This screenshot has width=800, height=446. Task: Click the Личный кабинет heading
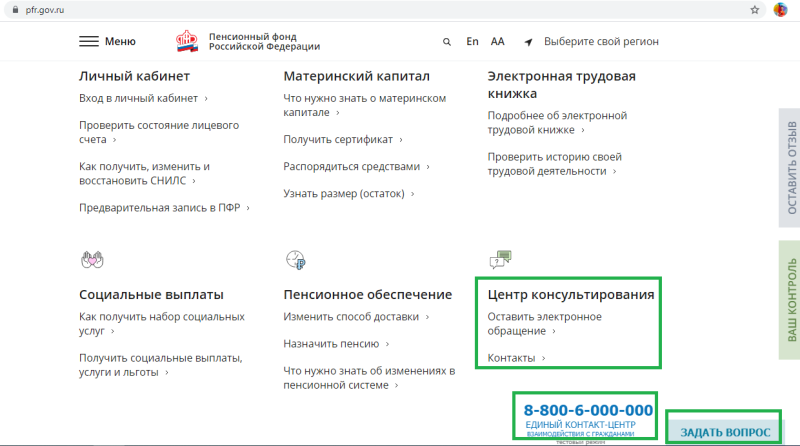pos(134,76)
